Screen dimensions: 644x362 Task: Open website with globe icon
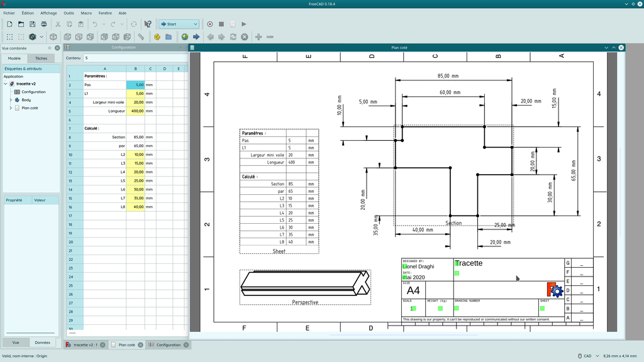(x=185, y=37)
